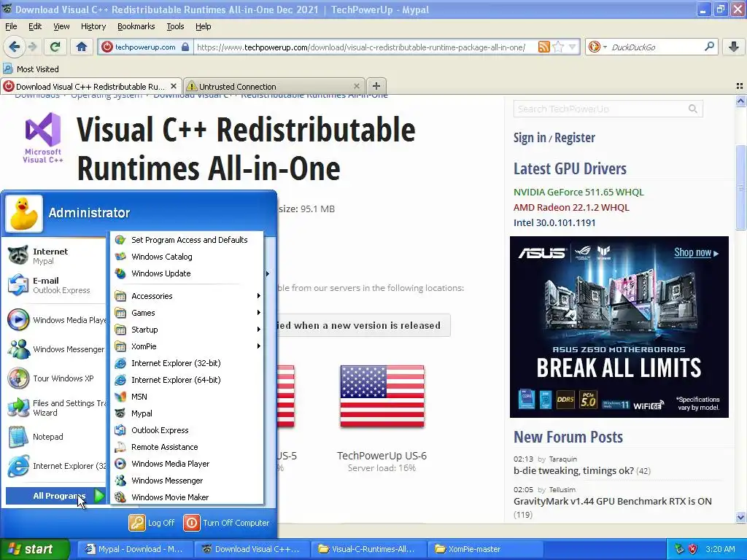Expand the Startup submenu

point(187,330)
